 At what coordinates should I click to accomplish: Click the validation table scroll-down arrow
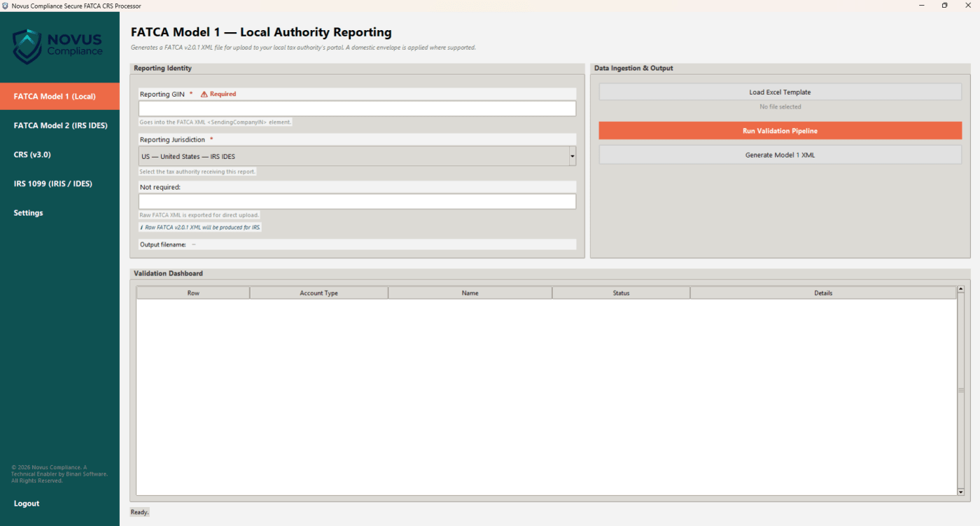pos(961,492)
